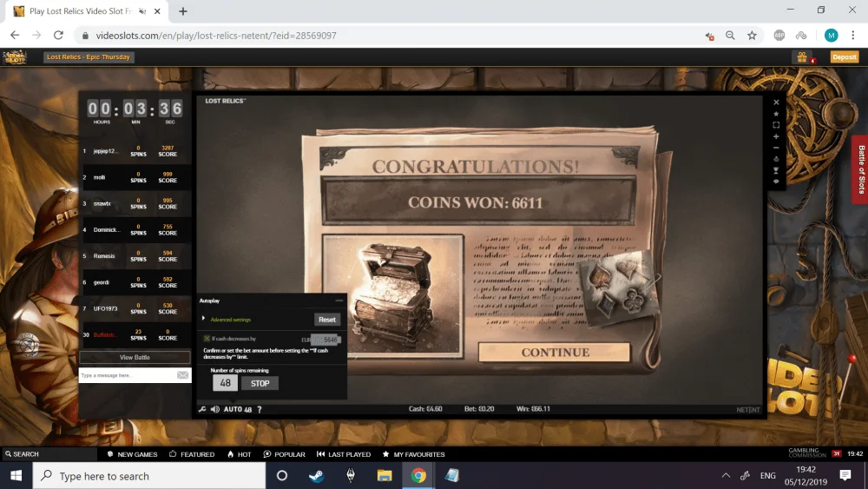Select leaderboard player molli
Image resolution: width=868 pixels, height=489 pixels.
[135, 177]
